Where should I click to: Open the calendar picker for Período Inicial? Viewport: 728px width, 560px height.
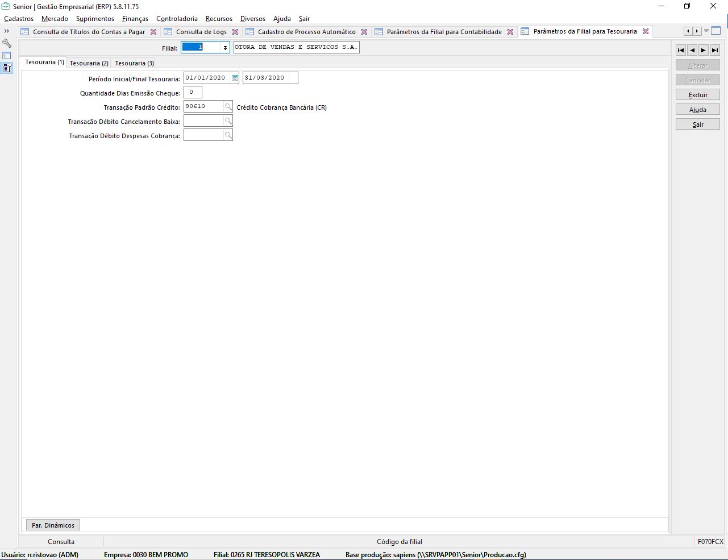click(x=235, y=78)
